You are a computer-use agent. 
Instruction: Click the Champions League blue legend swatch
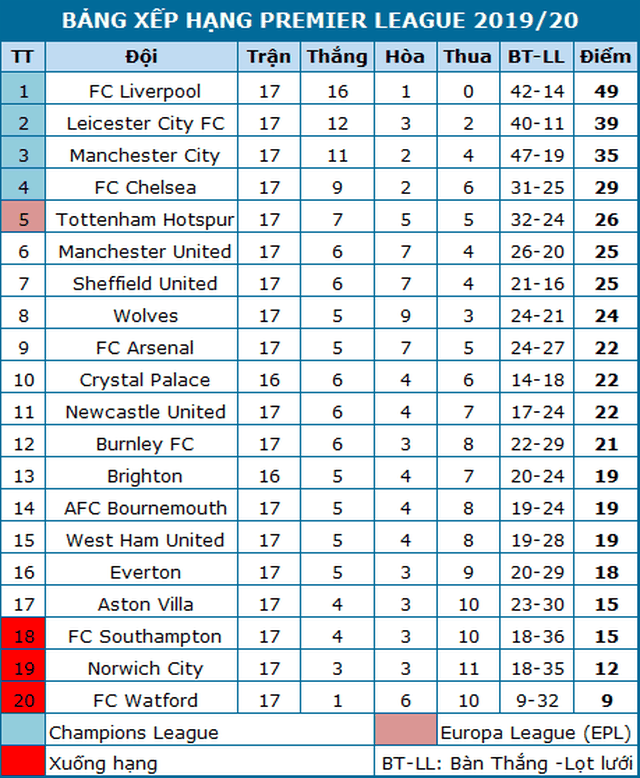tap(24, 732)
